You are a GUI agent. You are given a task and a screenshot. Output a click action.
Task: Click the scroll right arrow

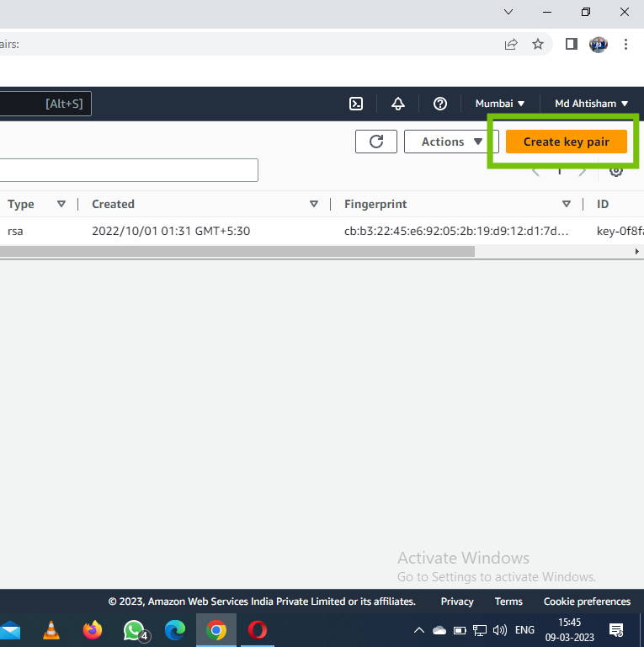click(x=637, y=251)
